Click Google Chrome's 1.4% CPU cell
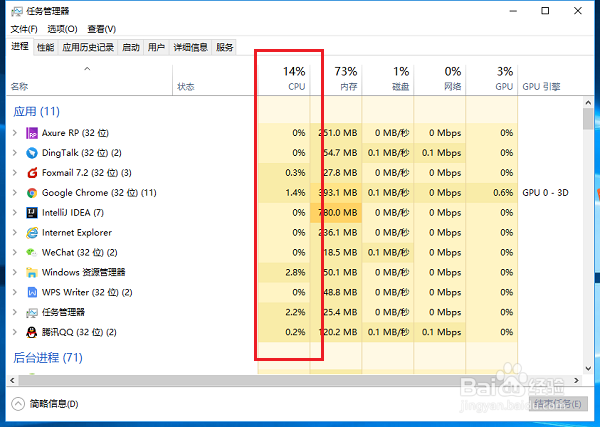Screen dimensions: 600x427 click(284, 193)
